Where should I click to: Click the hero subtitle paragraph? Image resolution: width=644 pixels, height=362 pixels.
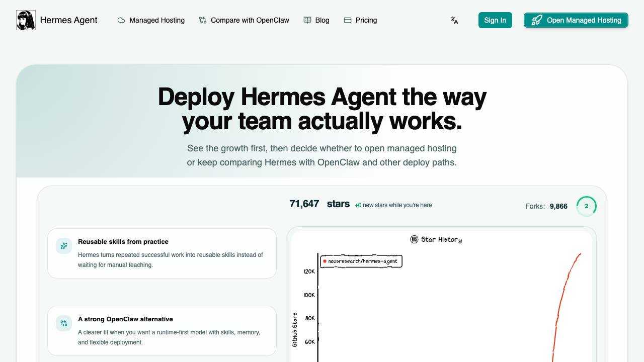click(322, 155)
